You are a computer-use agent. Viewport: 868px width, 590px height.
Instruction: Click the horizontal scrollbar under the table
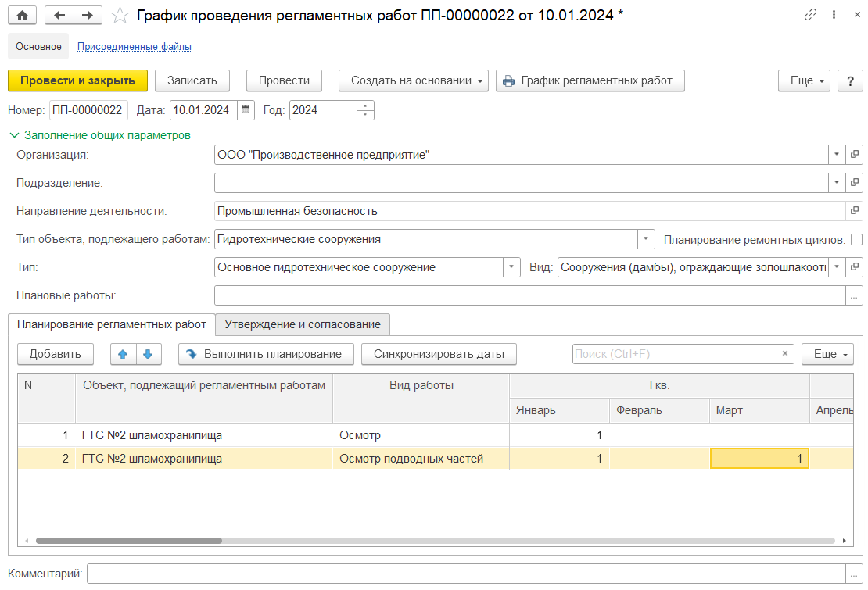point(129,541)
